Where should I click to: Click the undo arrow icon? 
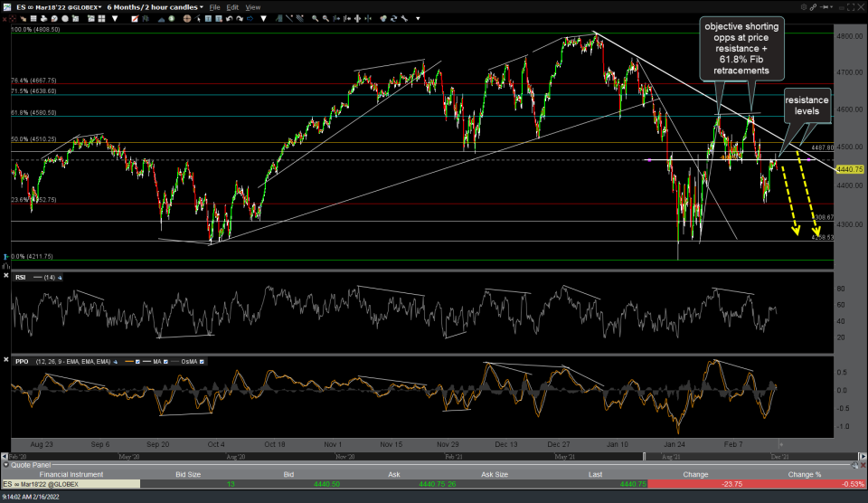(x=229, y=18)
